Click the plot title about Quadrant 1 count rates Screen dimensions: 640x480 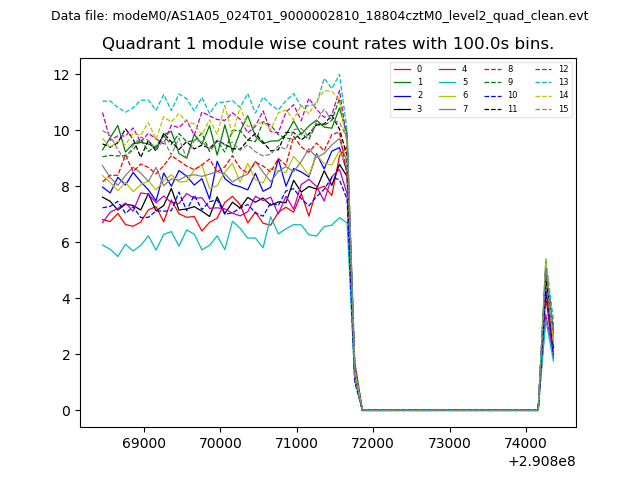(x=327, y=44)
